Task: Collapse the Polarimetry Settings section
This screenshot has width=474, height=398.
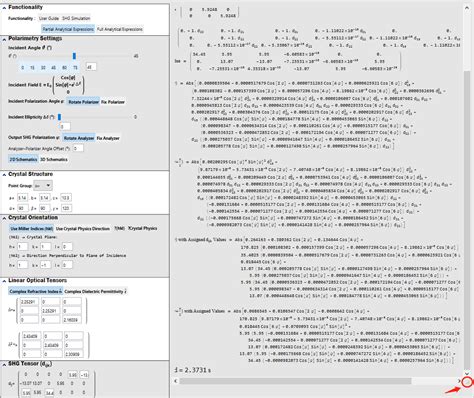Action: (4, 39)
